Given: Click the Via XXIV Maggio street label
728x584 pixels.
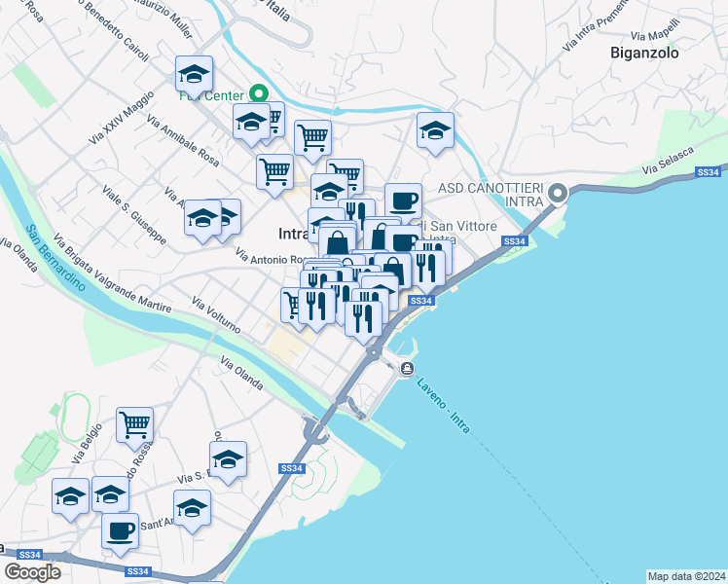Looking at the screenshot, I should 122,118.
